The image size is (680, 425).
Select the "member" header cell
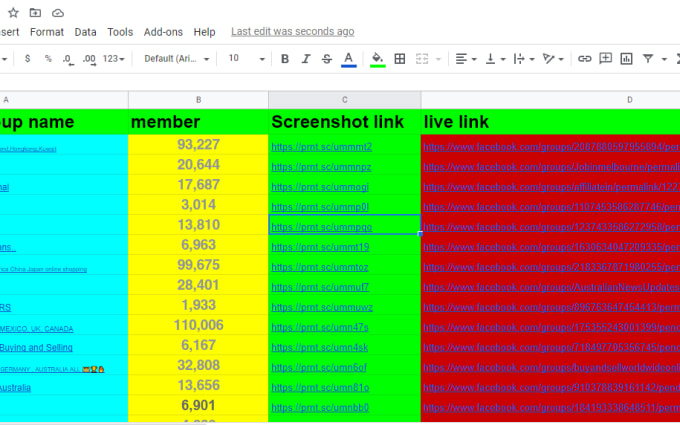(x=198, y=122)
